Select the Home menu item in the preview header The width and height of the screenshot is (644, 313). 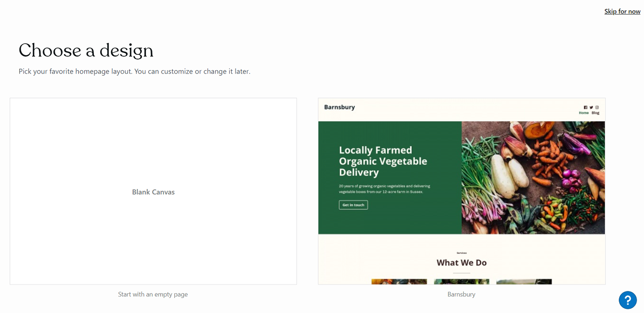click(x=584, y=113)
